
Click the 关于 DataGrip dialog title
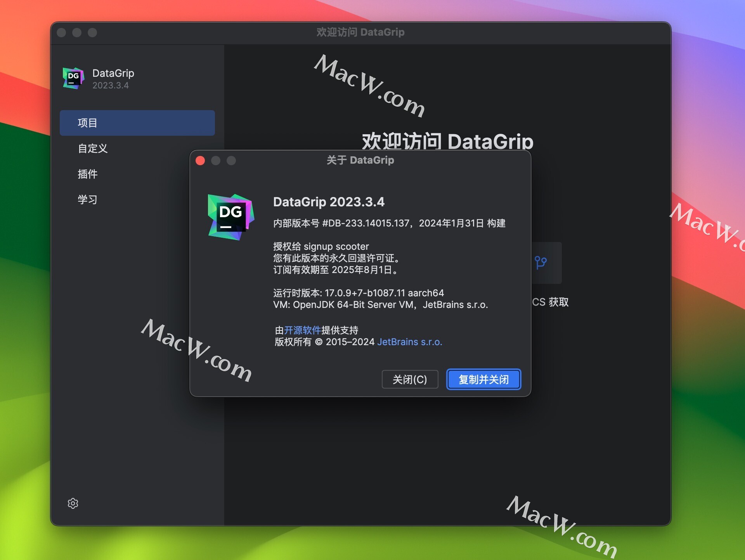tap(360, 160)
